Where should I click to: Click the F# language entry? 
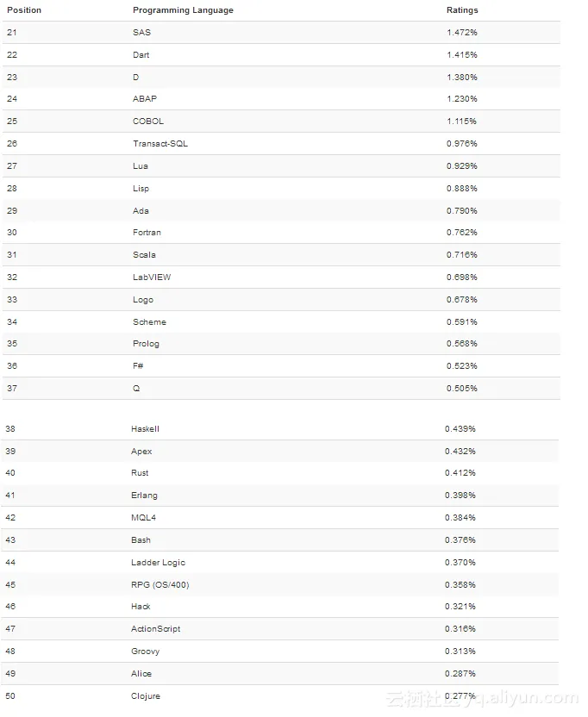[138, 366]
